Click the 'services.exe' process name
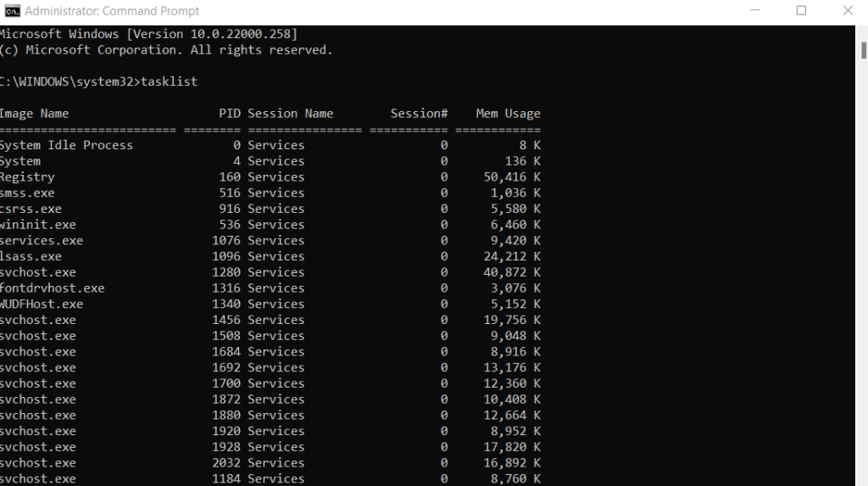 42,241
